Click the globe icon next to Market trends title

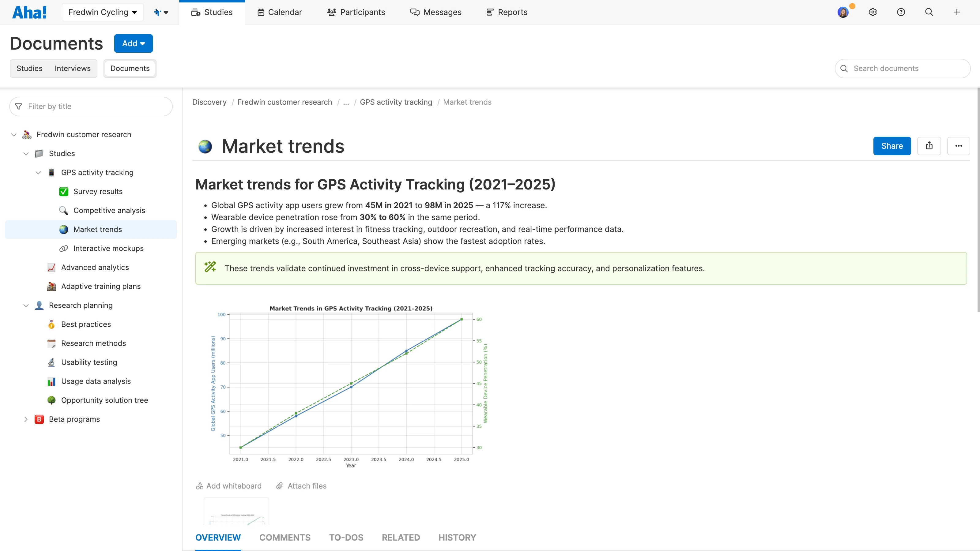(205, 146)
